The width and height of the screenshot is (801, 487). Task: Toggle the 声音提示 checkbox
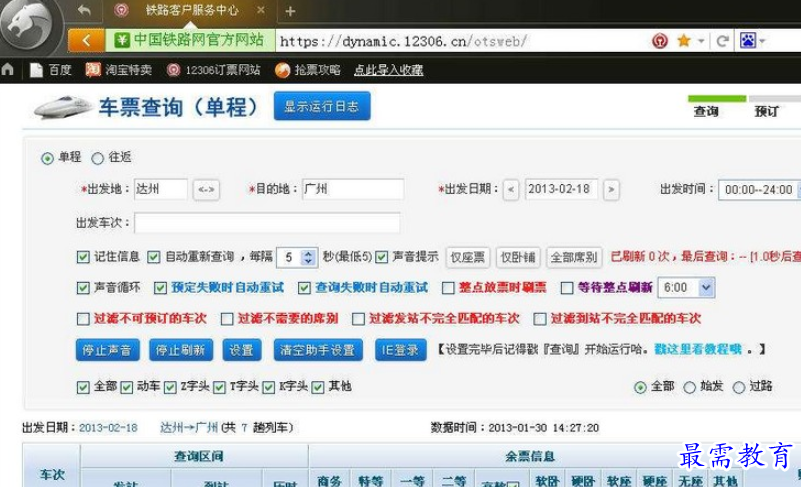[381, 257]
